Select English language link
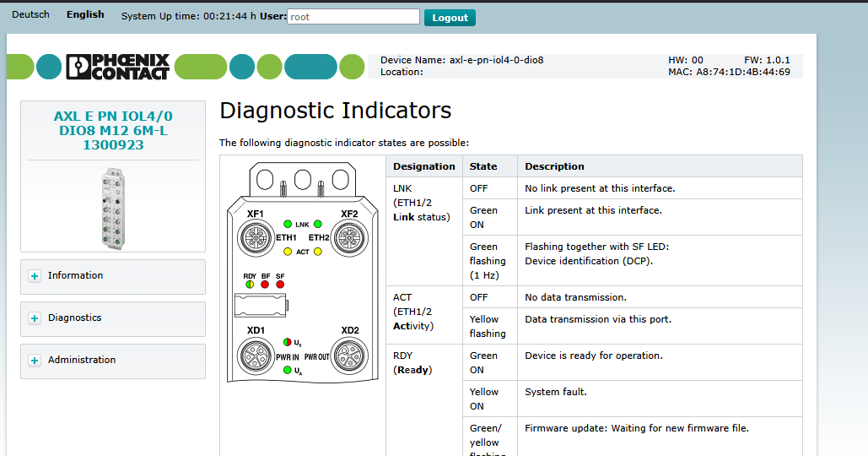The width and height of the screenshot is (868, 456). click(x=85, y=14)
